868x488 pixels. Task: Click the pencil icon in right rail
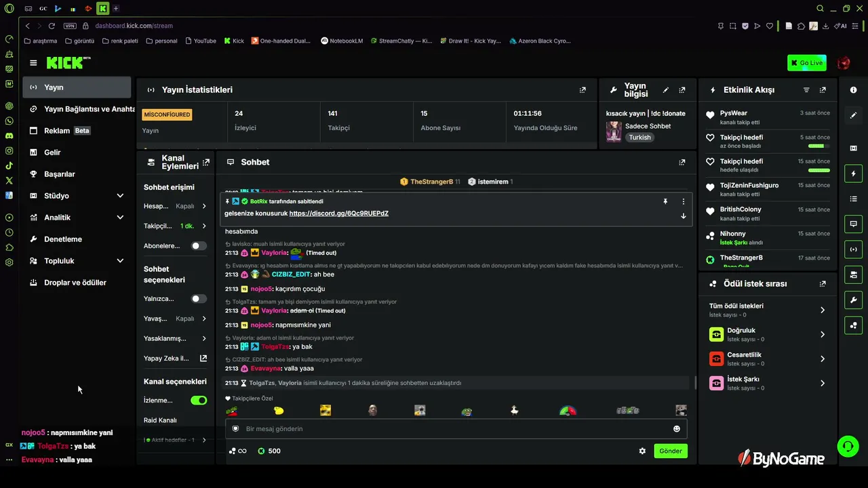pyautogui.click(x=853, y=115)
